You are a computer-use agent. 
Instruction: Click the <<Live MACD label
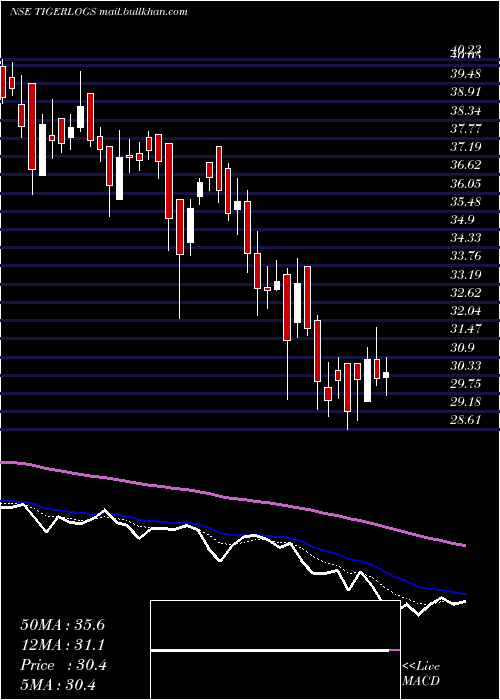tap(421, 673)
